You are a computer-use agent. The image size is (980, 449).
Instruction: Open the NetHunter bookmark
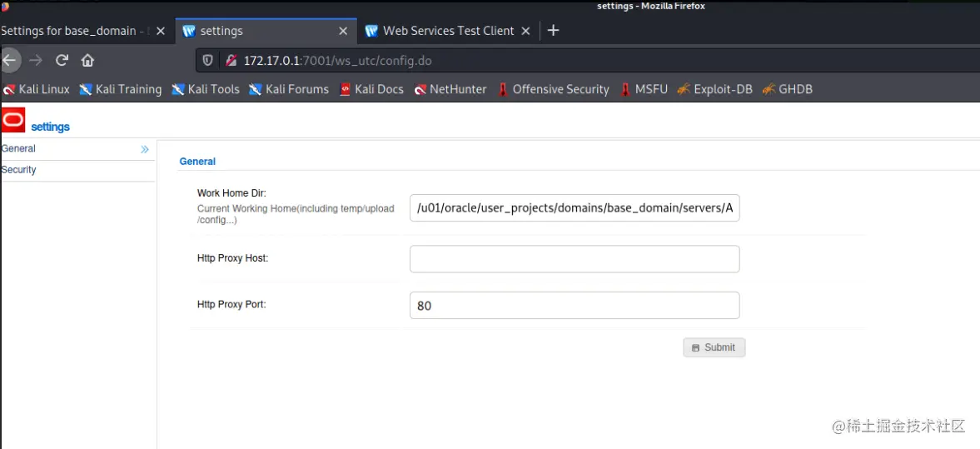tap(450, 89)
